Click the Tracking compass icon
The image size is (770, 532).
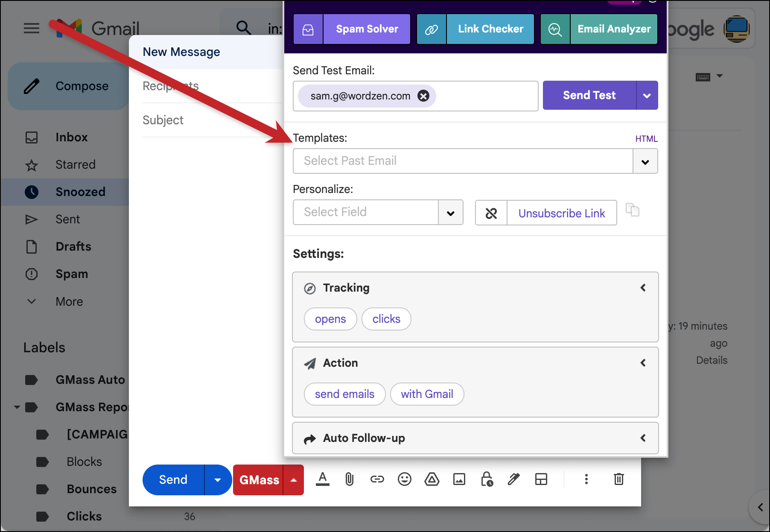point(310,289)
